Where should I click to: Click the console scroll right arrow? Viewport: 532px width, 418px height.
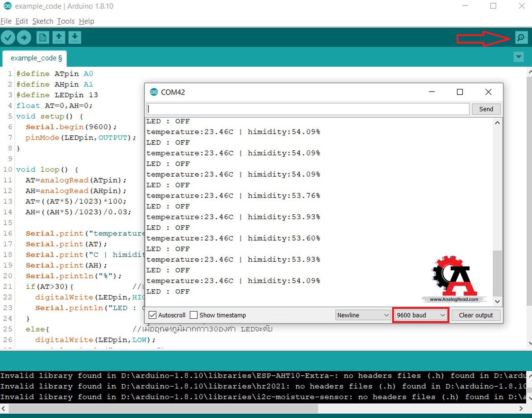(x=521, y=409)
